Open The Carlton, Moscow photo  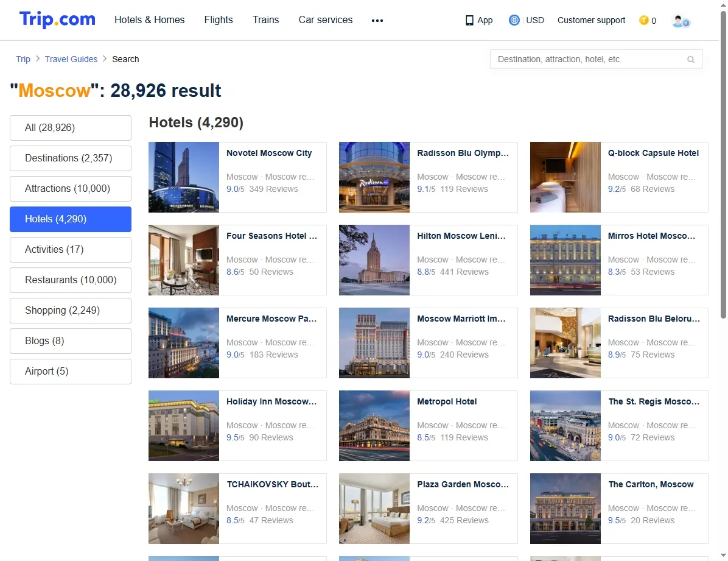tap(565, 509)
